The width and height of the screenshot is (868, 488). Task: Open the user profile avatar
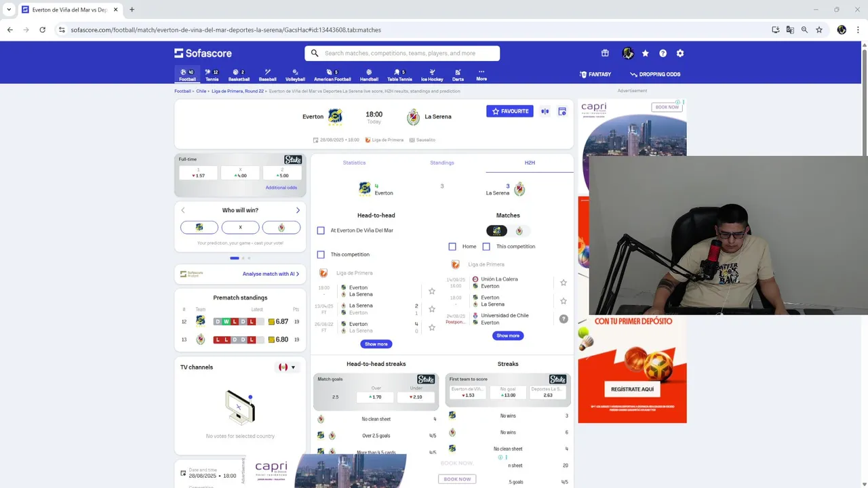coord(628,53)
